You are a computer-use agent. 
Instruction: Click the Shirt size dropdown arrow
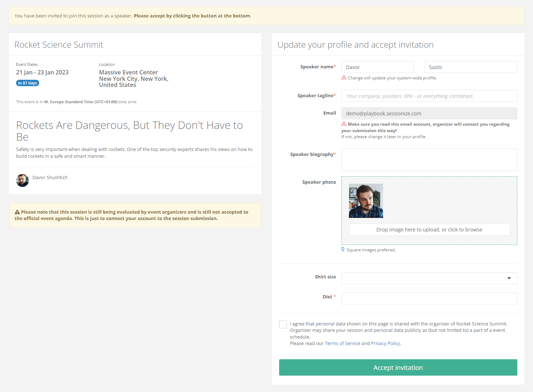pos(509,278)
